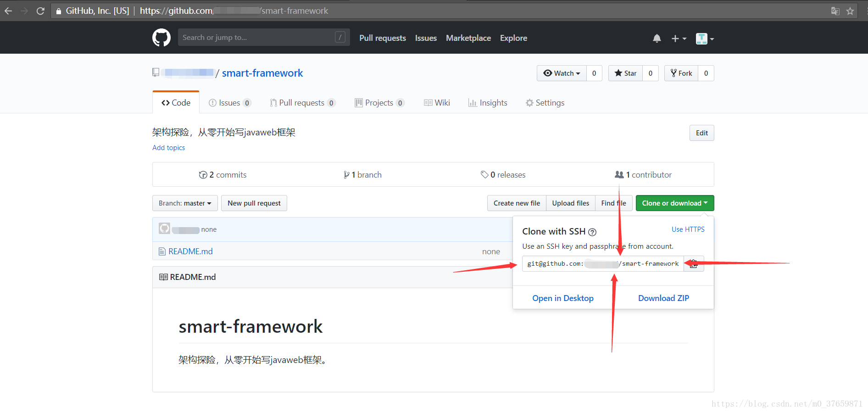Switch to the Wiki tab
868x413 pixels.
[x=437, y=103]
